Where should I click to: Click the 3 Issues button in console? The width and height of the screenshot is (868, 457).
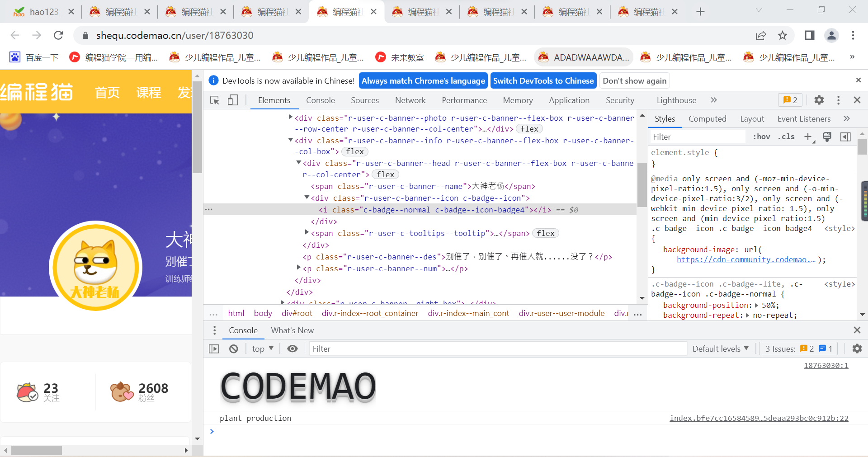pos(799,349)
